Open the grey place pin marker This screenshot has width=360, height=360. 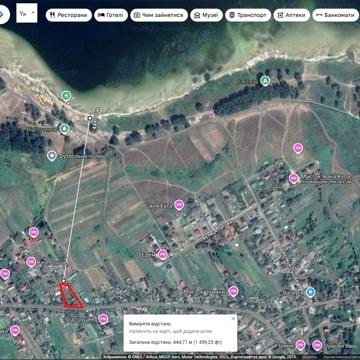52,155
